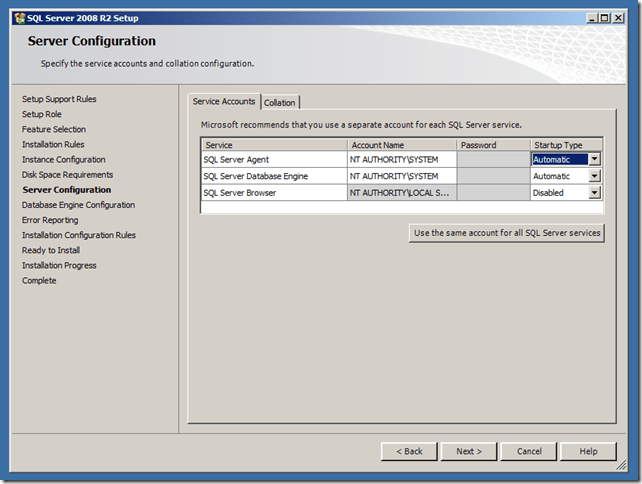The image size is (642, 484).
Task: Edit SQL Server Agent account name field
Action: tap(401, 159)
